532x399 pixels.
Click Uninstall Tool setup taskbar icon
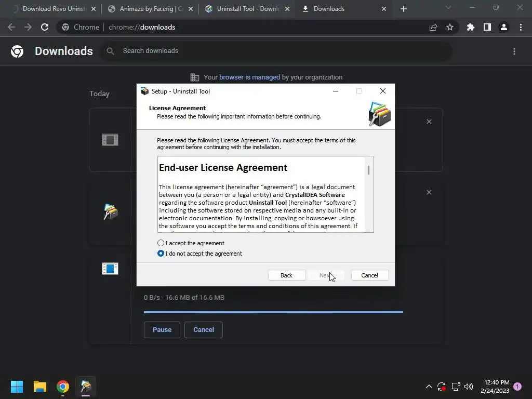(86, 387)
